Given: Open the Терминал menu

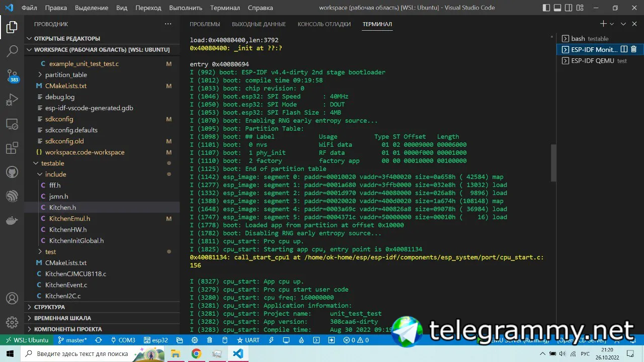Looking at the screenshot, I should (x=225, y=8).
